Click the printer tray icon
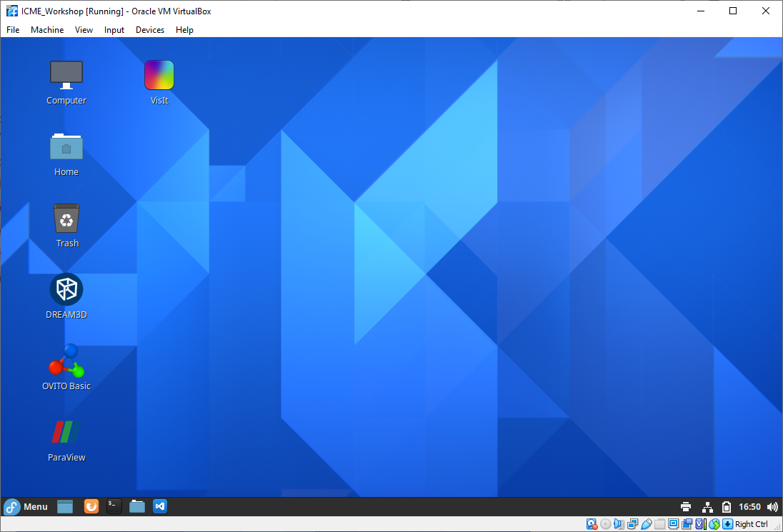 pos(686,507)
